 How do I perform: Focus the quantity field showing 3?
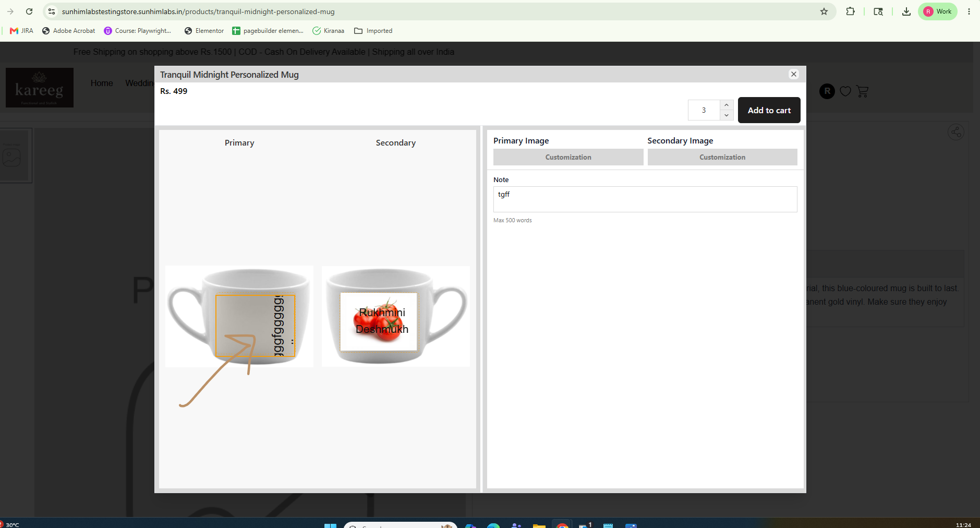pos(704,110)
